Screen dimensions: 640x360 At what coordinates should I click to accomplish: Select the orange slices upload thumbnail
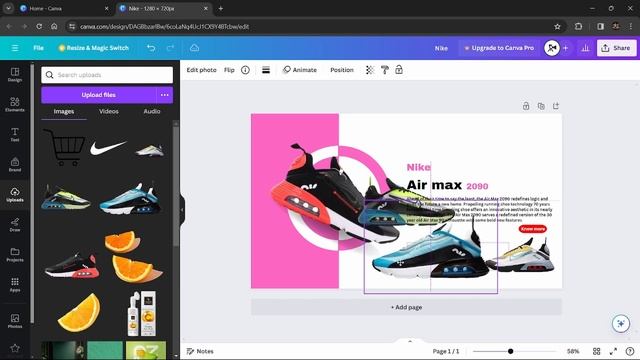(x=133, y=257)
